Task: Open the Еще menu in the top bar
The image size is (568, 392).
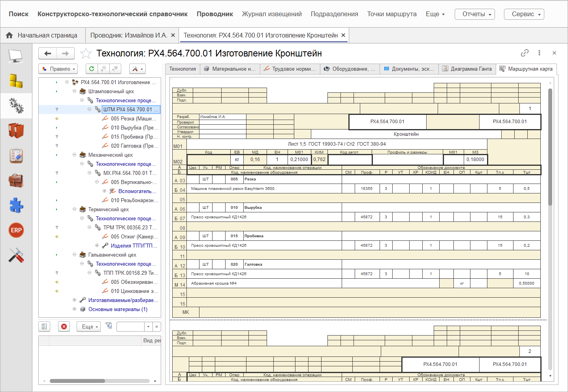Action: click(x=435, y=14)
